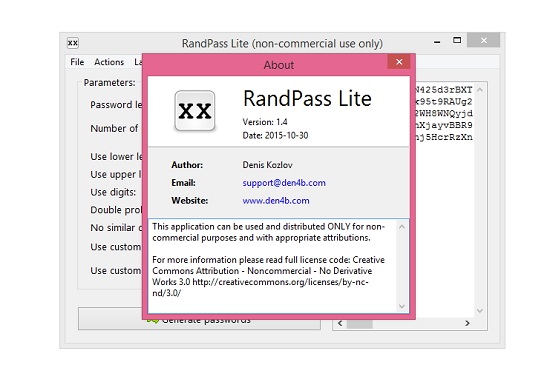Click the About dialog title bar text
This screenshot has width=550, height=385.
click(x=279, y=65)
